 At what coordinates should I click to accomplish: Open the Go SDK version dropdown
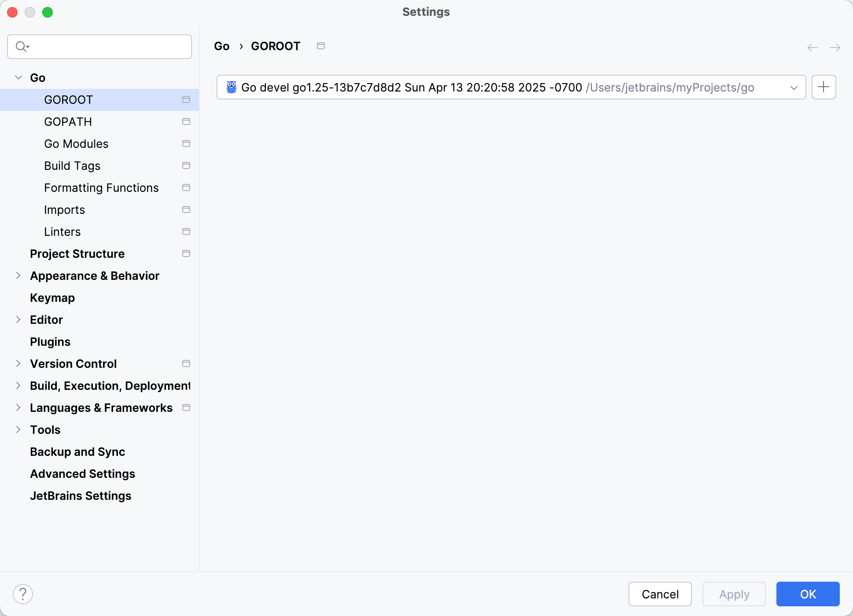[x=794, y=87]
